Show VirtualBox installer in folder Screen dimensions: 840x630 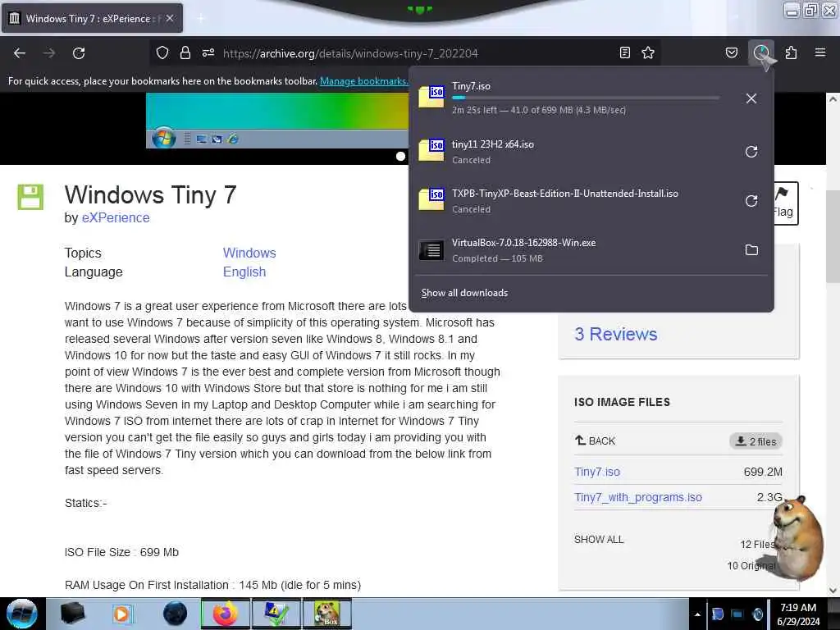point(751,250)
